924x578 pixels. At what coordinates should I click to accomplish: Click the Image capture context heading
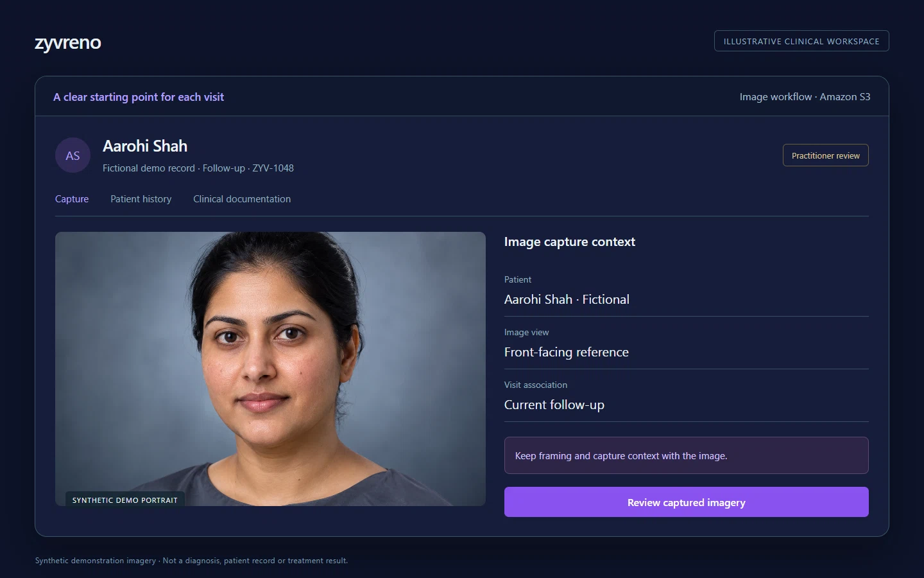tap(570, 242)
